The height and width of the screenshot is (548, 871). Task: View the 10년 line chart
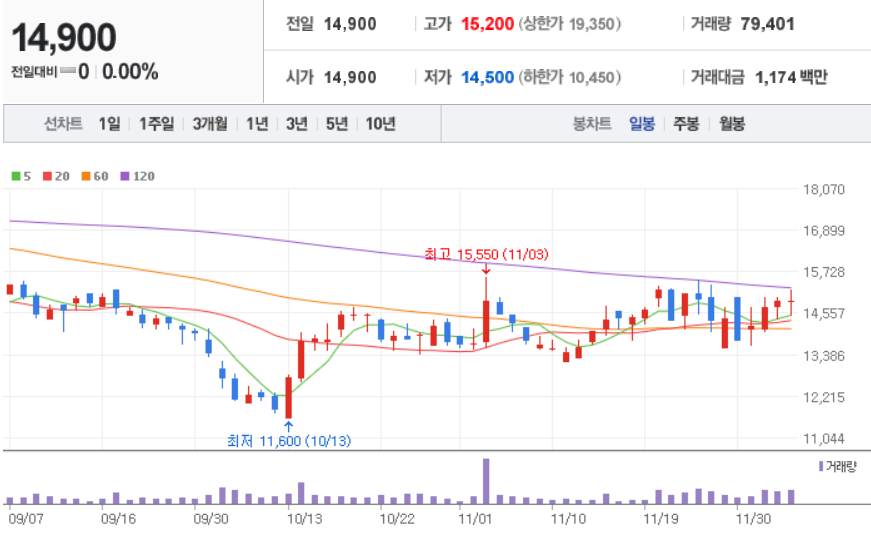point(381,123)
